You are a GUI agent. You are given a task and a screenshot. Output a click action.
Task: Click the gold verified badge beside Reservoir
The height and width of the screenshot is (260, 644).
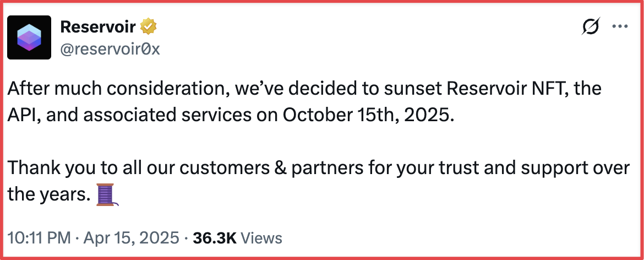point(148,27)
